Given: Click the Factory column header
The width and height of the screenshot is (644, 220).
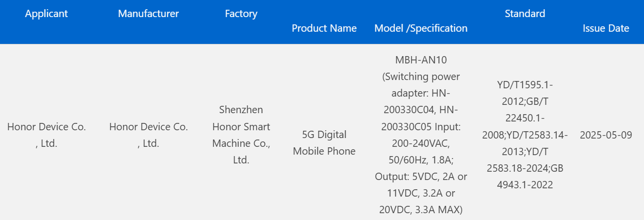Looking at the screenshot, I should click(241, 14).
